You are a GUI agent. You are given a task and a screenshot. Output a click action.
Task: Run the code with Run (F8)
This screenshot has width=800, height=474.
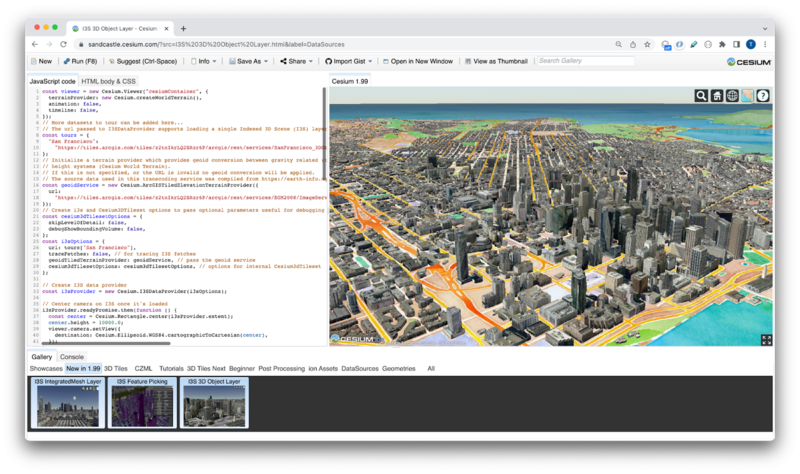80,61
